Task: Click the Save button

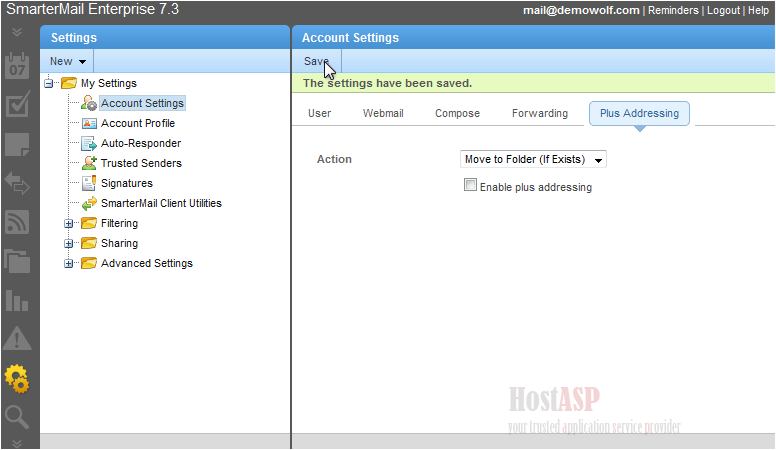Action: [x=317, y=61]
